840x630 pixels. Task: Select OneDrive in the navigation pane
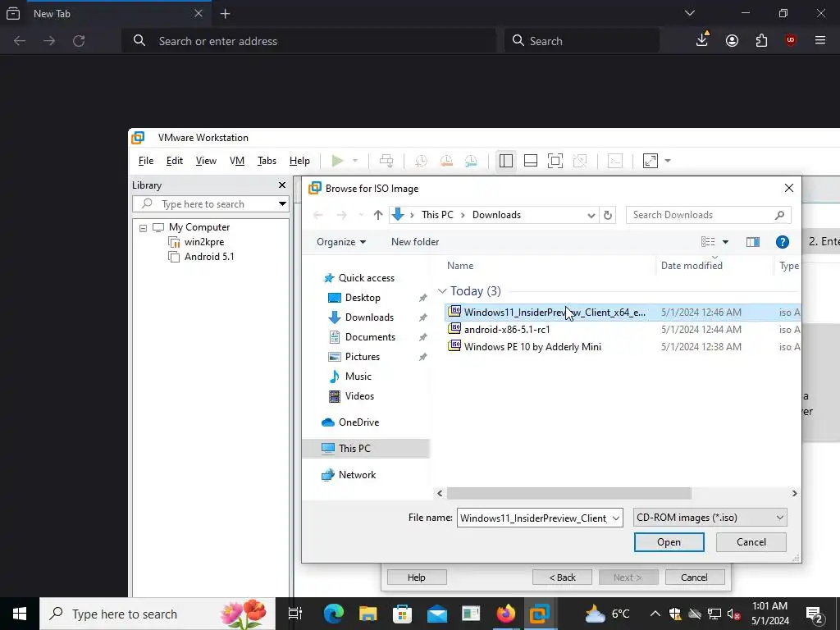tap(358, 422)
